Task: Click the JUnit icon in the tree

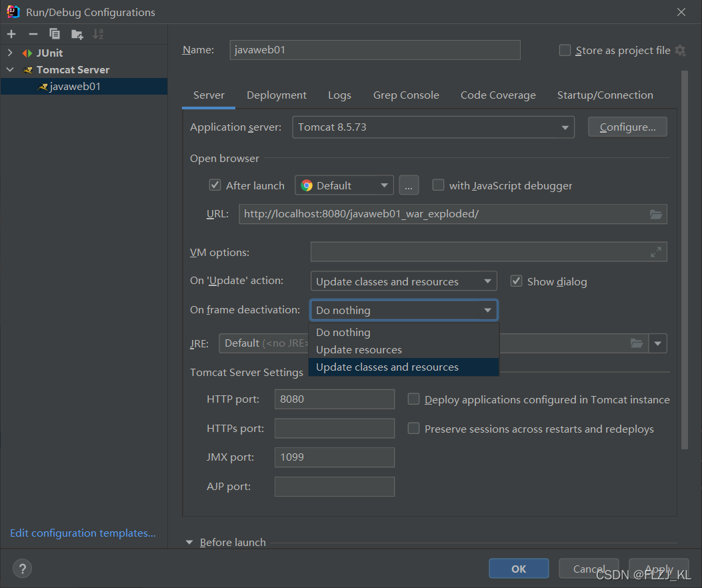Action: tap(27, 53)
